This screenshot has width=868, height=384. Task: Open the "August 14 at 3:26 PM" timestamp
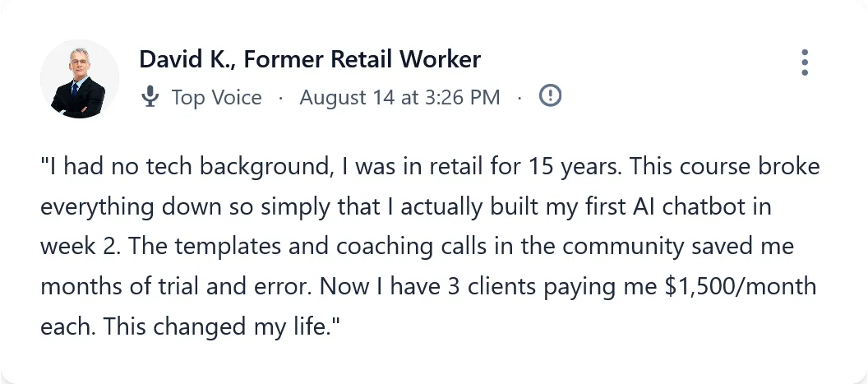coord(399,97)
